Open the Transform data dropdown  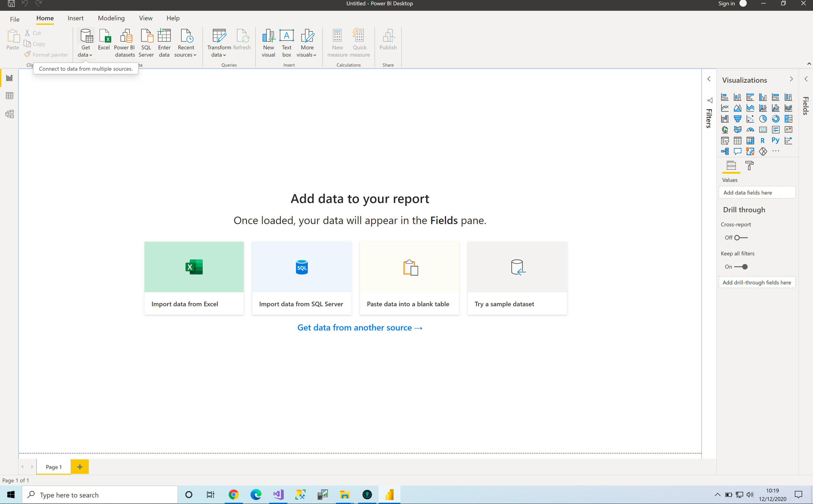[219, 43]
